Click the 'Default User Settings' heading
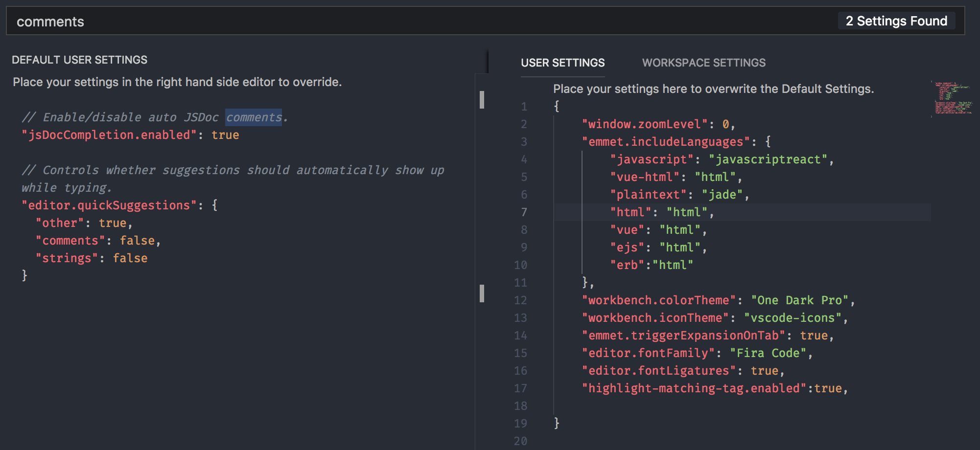 coord(79,60)
